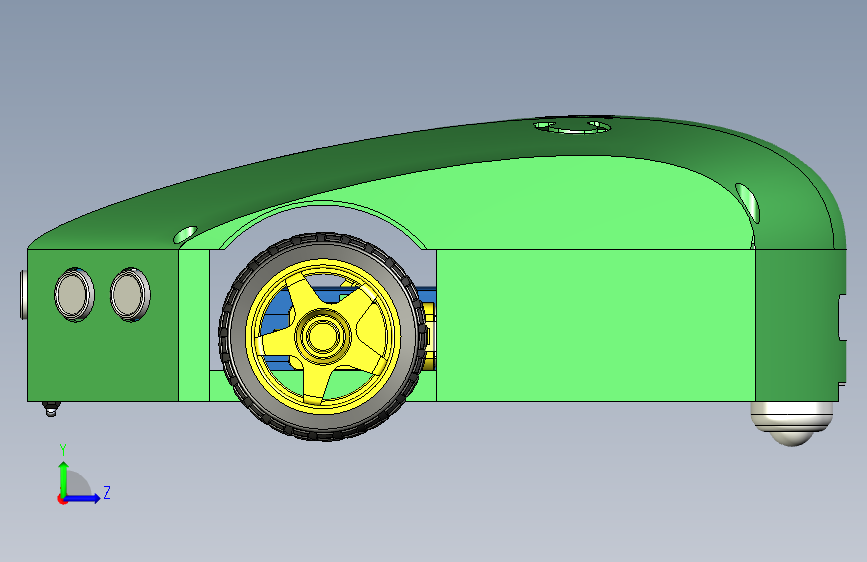Select the oval hole near the rear roof edge

748,203
